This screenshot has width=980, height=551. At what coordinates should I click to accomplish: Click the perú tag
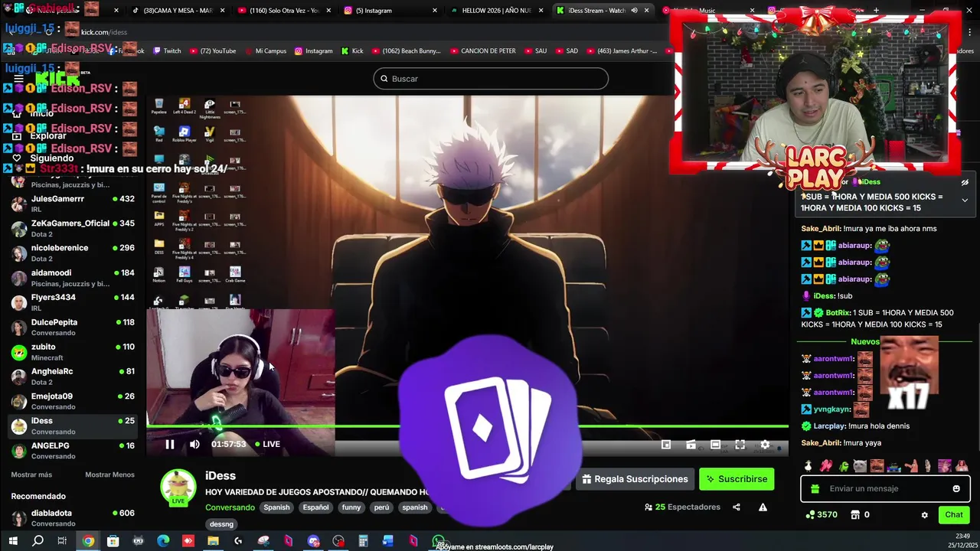pos(381,507)
